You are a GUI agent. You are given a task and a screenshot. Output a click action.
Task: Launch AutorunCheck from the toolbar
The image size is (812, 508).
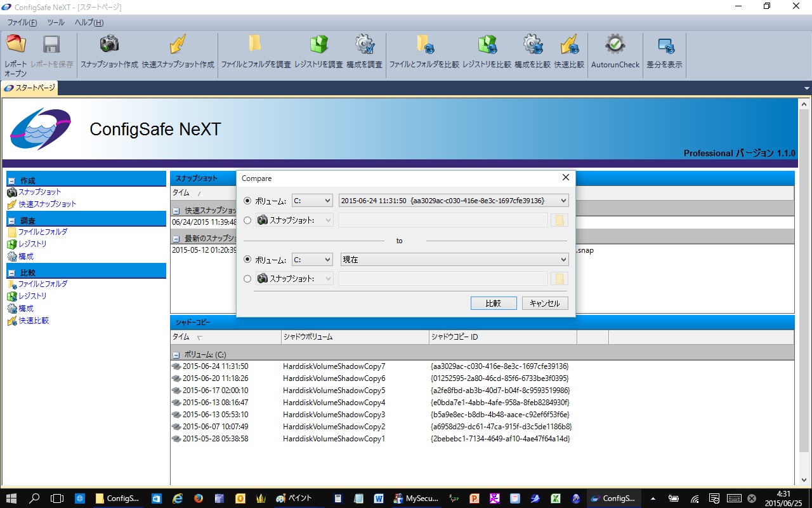click(x=615, y=44)
